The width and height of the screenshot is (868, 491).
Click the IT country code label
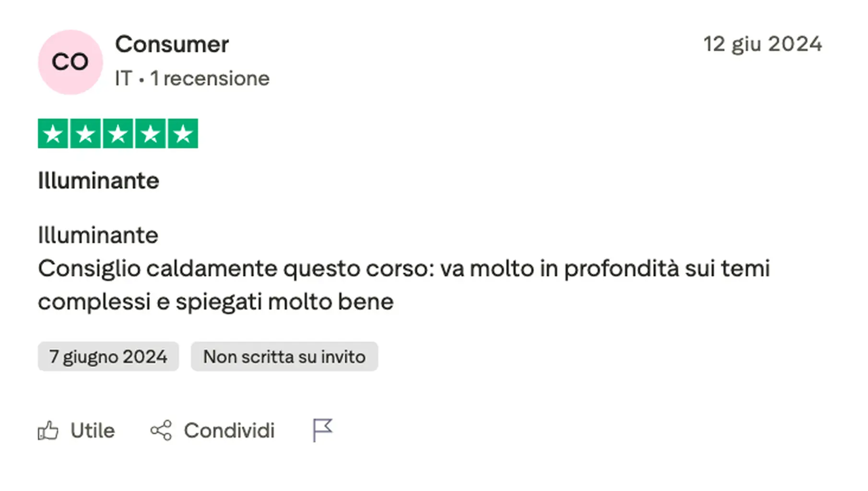pyautogui.click(x=123, y=79)
